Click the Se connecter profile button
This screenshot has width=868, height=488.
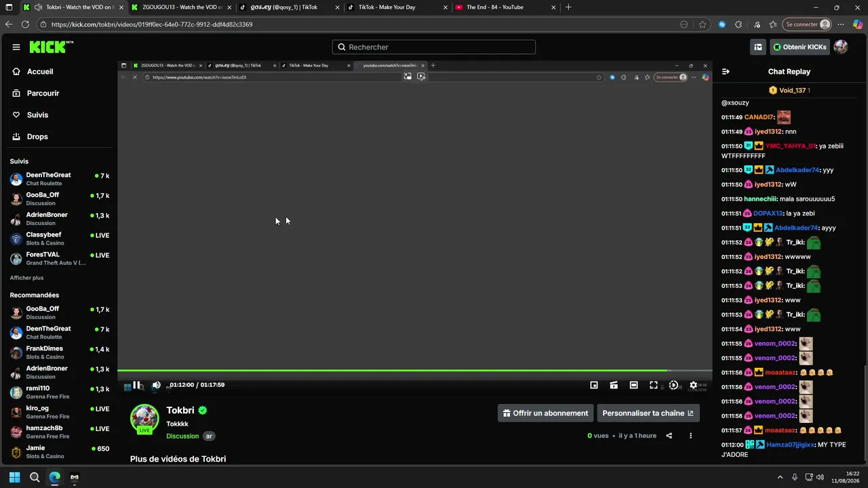807,24
